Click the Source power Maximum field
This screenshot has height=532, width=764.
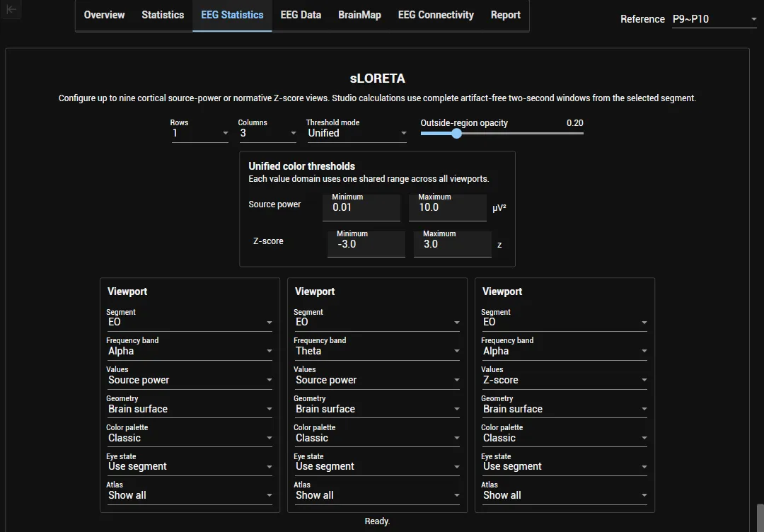tap(448, 207)
